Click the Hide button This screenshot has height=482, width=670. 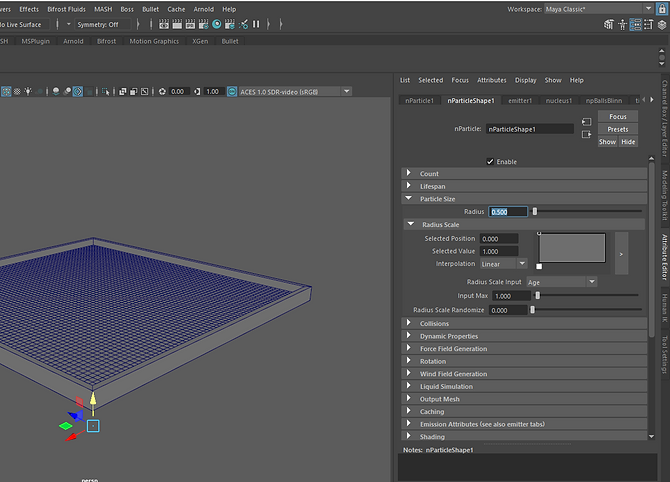pos(628,142)
